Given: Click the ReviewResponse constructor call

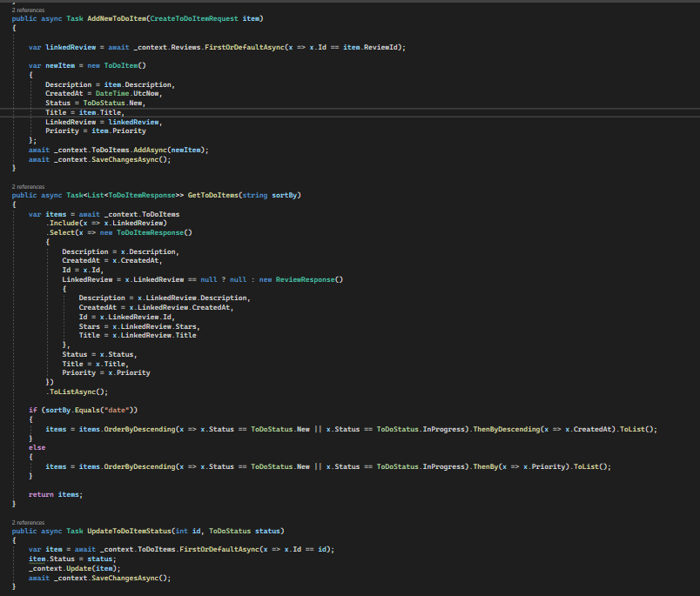Looking at the screenshot, I should (x=308, y=279).
